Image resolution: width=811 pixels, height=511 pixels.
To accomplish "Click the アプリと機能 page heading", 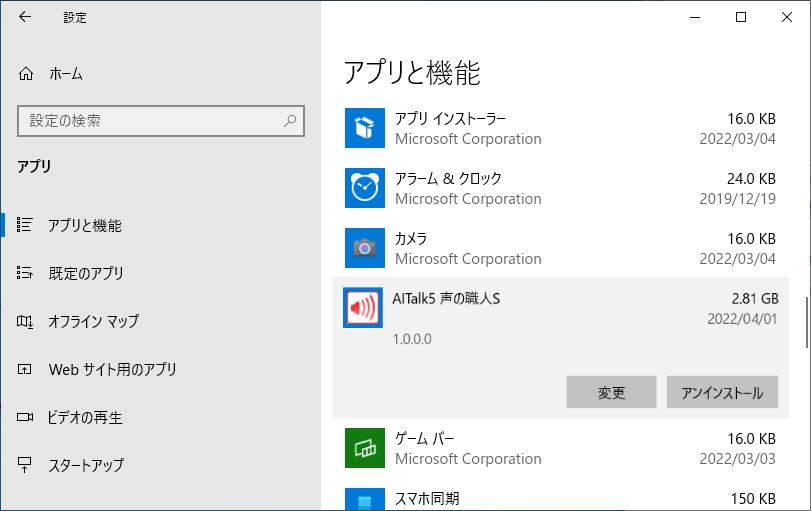I will click(412, 72).
